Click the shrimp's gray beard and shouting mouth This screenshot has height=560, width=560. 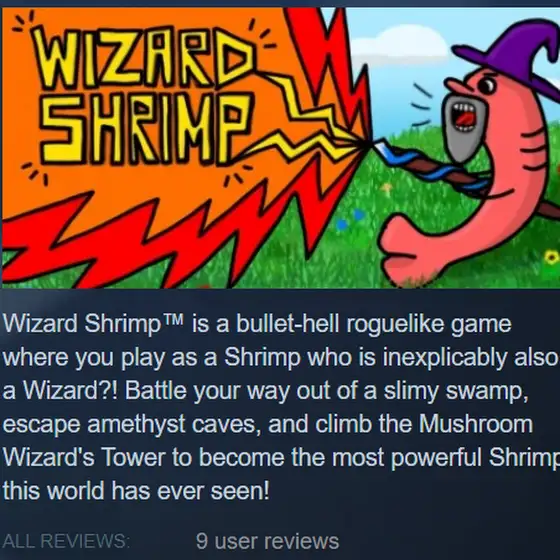pos(464,125)
